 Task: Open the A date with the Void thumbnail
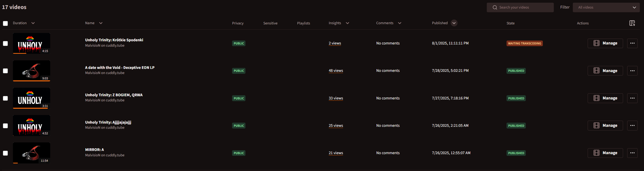pyautogui.click(x=31, y=71)
